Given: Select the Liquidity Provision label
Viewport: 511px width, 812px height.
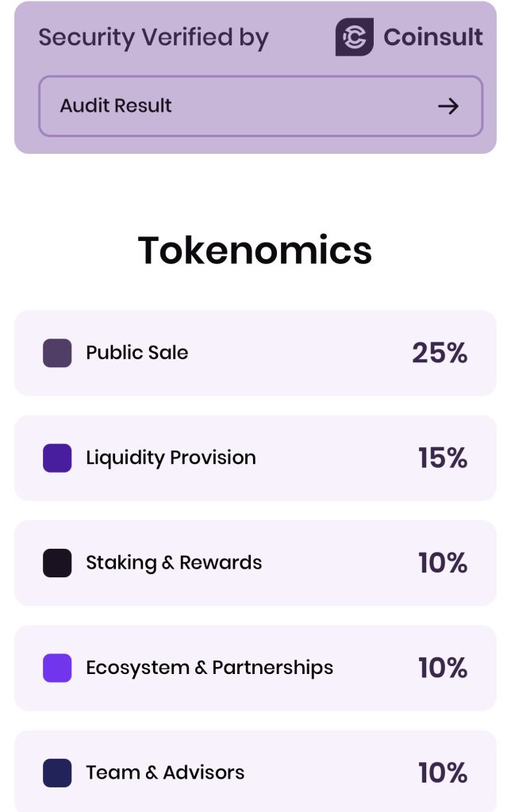Looking at the screenshot, I should point(171,458).
